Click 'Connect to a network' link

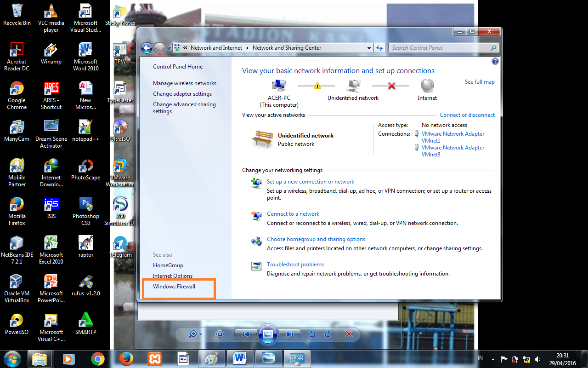[x=293, y=214]
